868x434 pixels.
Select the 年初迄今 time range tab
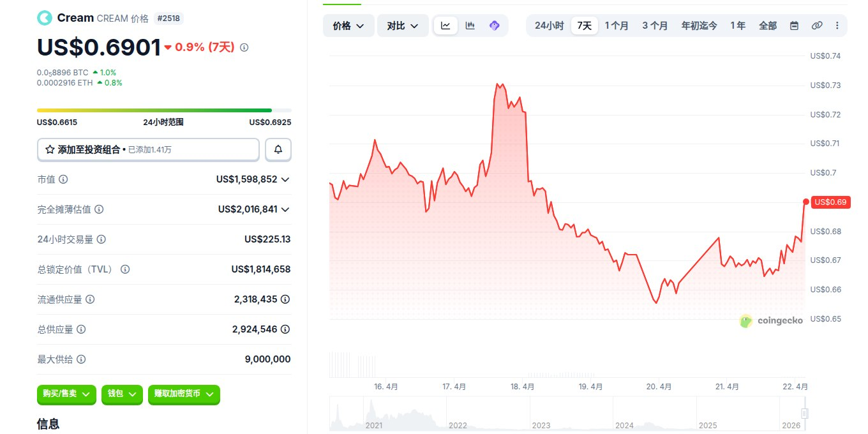click(x=699, y=26)
